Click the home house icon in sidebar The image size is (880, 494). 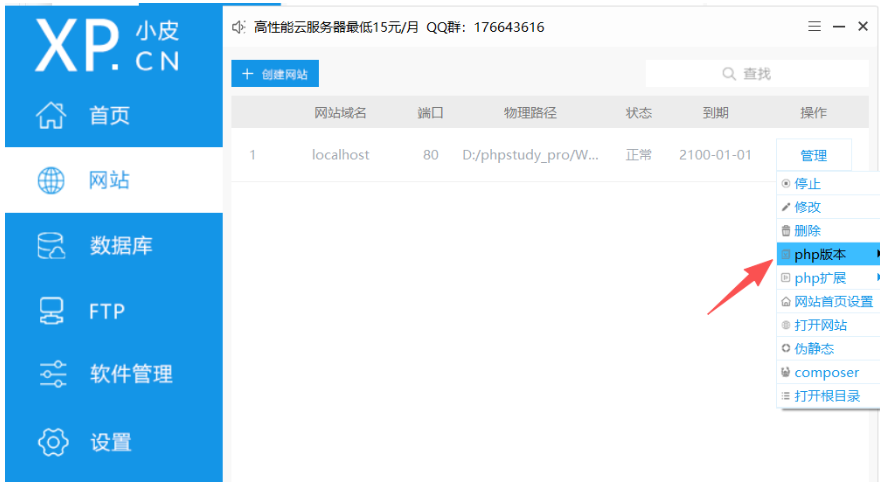(51, 116)
